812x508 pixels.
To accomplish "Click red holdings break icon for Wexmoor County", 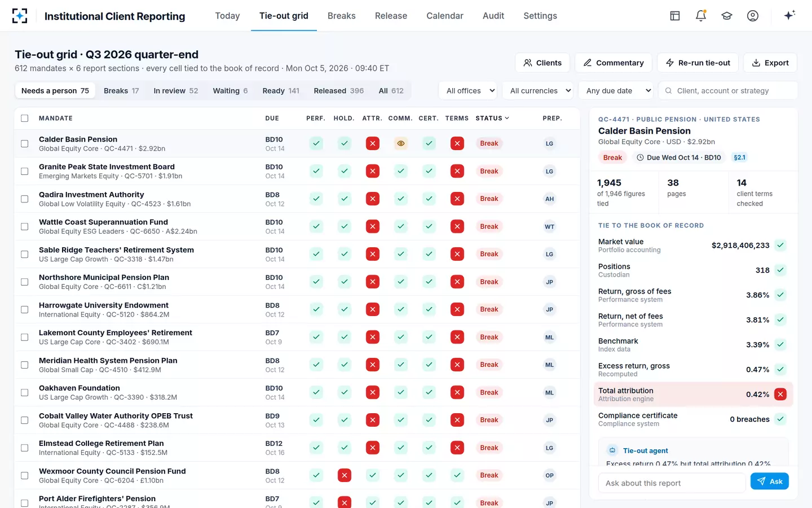I will tap(345, 475).
